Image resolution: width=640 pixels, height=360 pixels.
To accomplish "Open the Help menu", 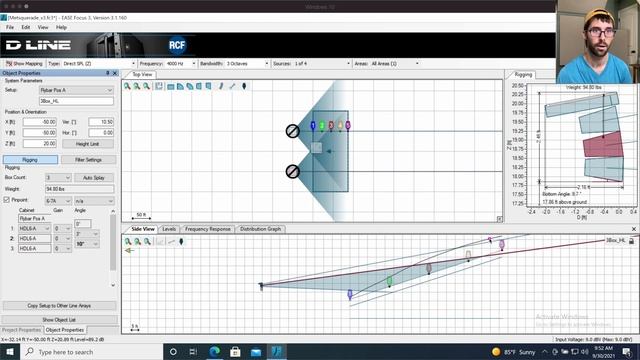I will pyautogui.click(x=61, y=27).
